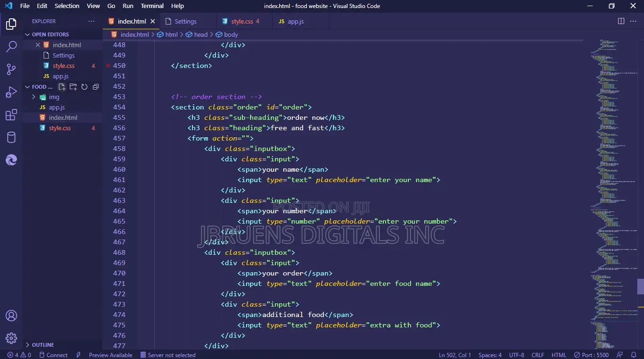Click Port : 5500 live server button
The image size is (644, 359).
coord(591,355)
